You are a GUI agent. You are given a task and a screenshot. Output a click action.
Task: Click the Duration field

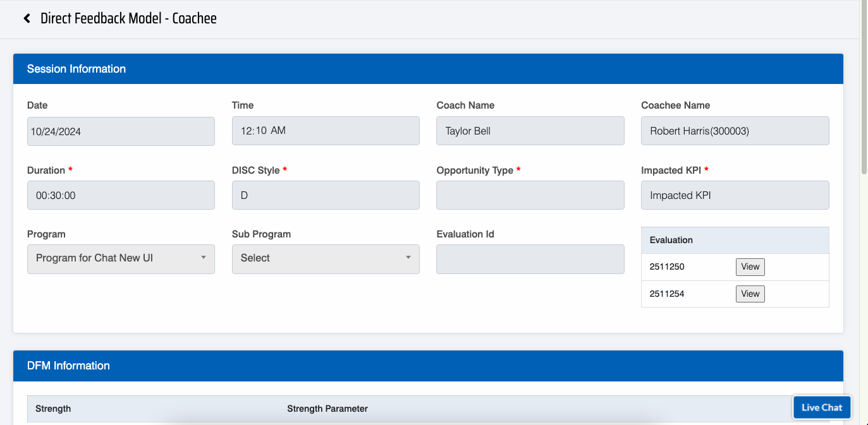(121, 196)
